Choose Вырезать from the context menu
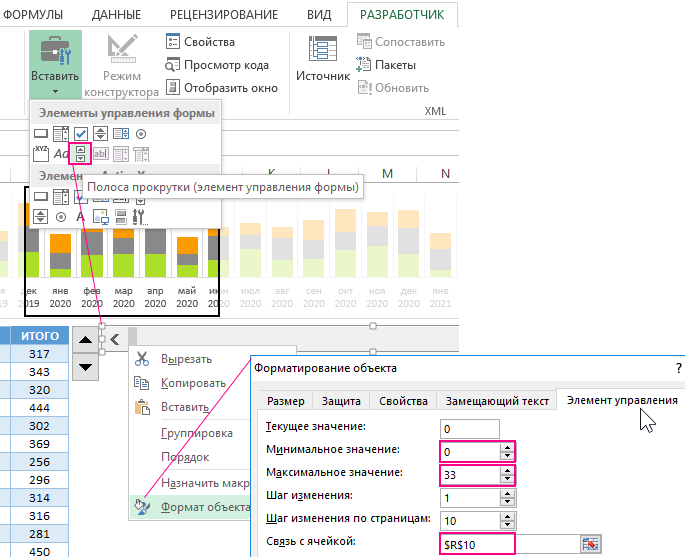Viewport: 685px width, 557px height. pos(186,359)
